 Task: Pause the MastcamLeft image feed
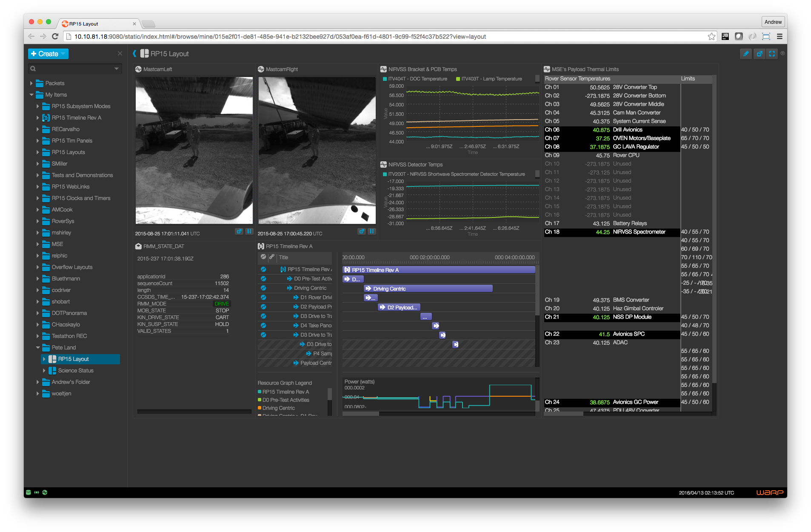pyautogui.click(x=249, y=232)
